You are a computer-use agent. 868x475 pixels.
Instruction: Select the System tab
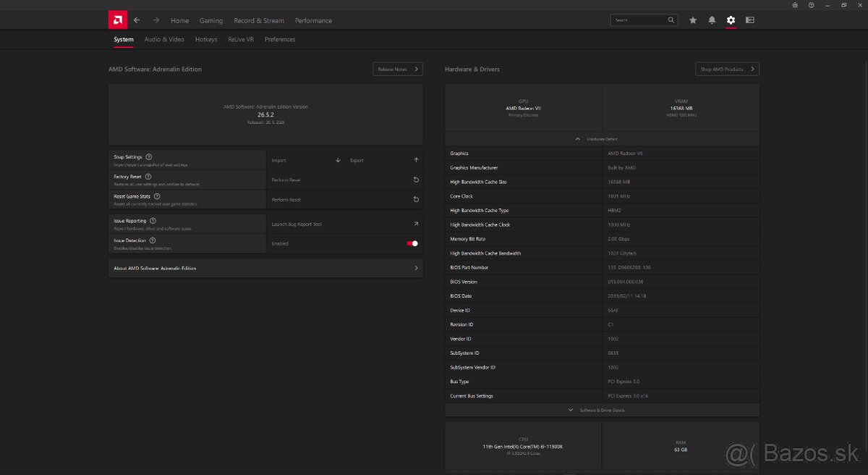point(124,40)
